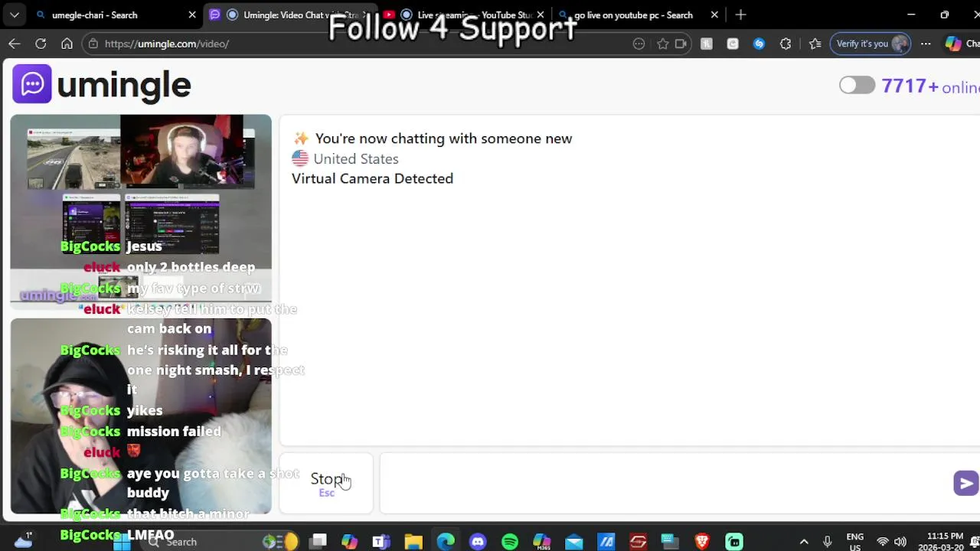
Task: Go back with browser back arrow
Action: 15,44
